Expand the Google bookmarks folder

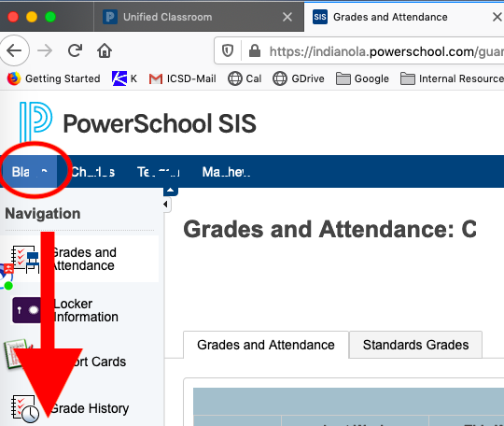coord(362,78)
